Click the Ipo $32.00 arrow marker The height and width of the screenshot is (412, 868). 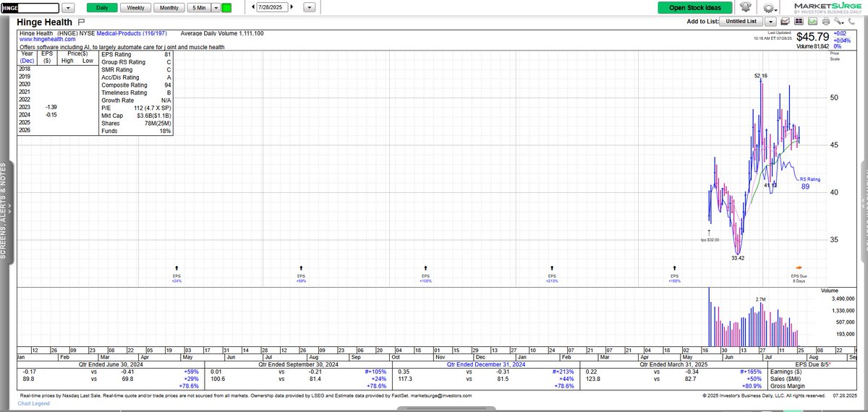[710, 231]
